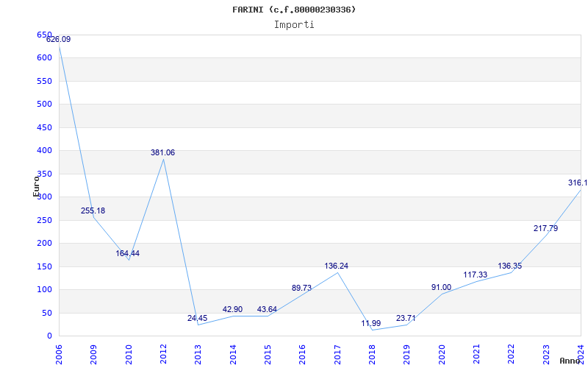Screen dimensions: 588x368
Task: Click the 2013 x-axis year label
Action: (x=198, y=355)
